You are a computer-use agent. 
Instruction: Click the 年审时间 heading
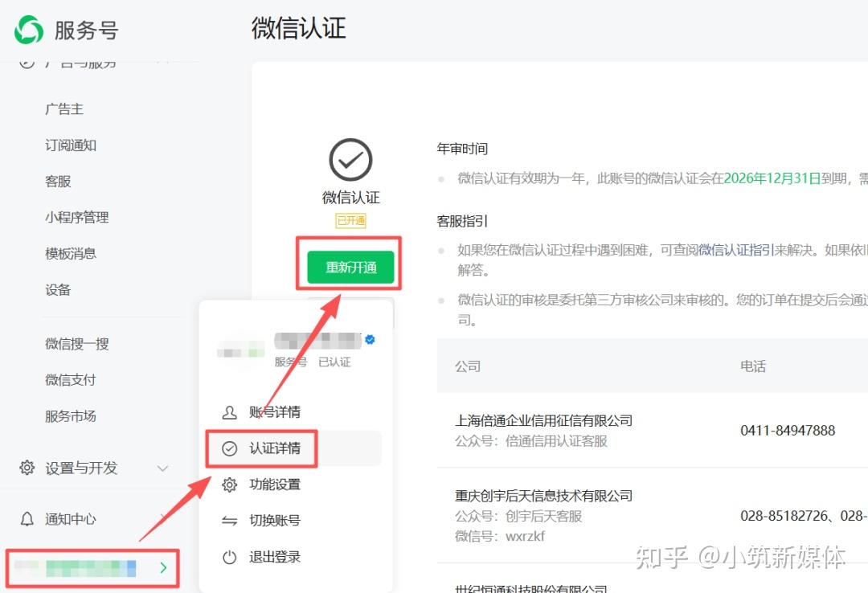click(462, 149)
